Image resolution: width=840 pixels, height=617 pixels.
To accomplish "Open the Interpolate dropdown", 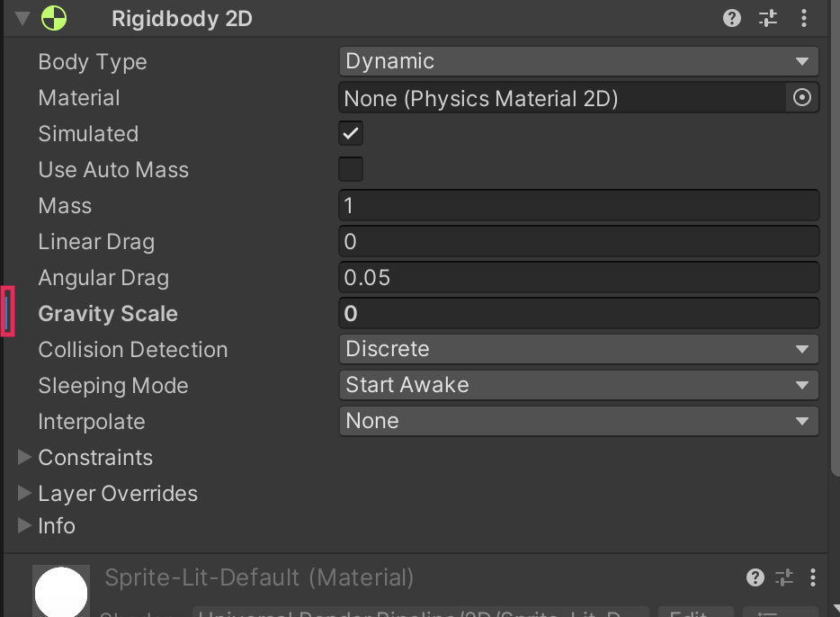I will click(578, 421).
